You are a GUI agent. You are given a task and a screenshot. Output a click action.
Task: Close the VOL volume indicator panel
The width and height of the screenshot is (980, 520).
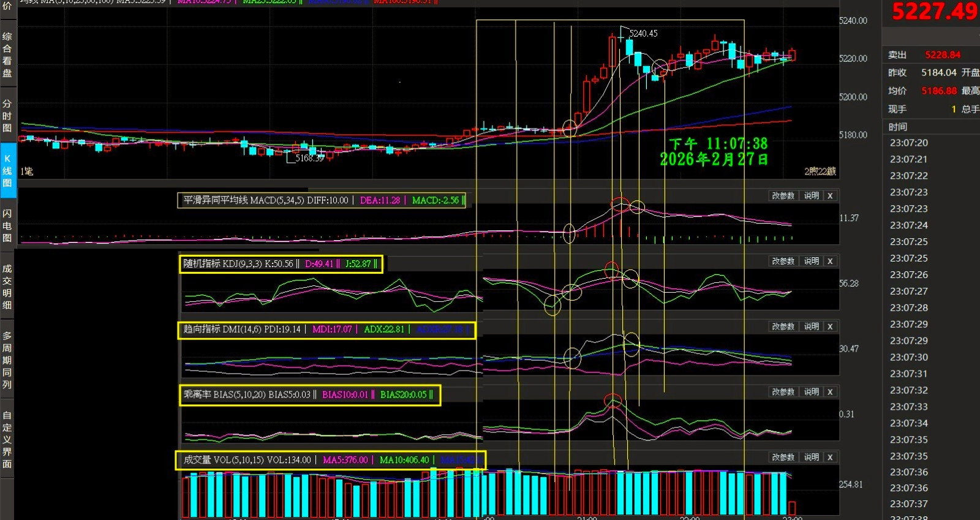point(830,458)
